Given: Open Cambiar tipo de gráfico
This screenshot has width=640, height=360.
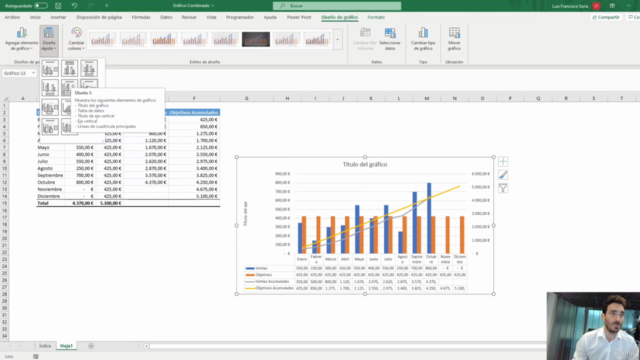Looking at the screenshot, I should click(423, 39).
